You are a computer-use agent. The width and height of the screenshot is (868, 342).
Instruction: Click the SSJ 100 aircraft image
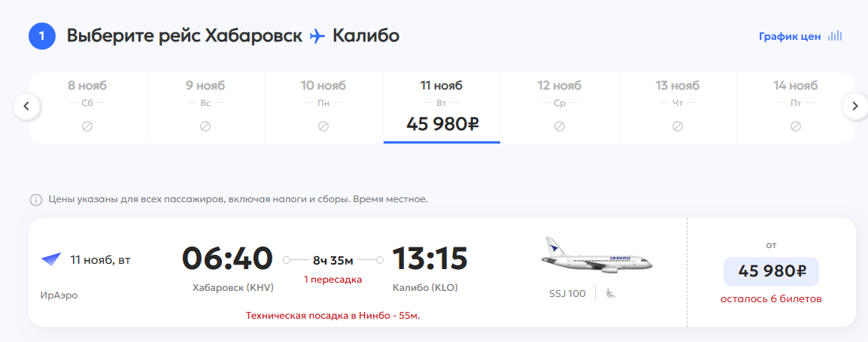pyautogui.click(x=596, y=256)
